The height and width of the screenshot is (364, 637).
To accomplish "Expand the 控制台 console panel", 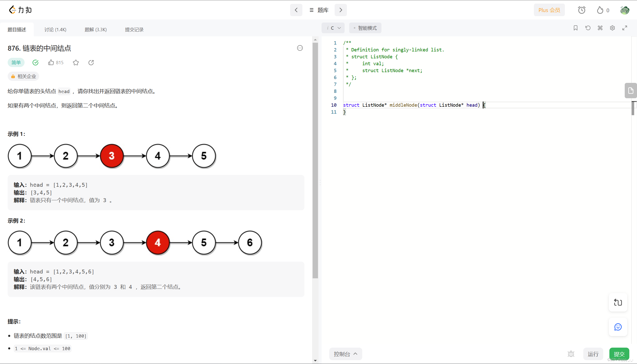I will point(345,354).
